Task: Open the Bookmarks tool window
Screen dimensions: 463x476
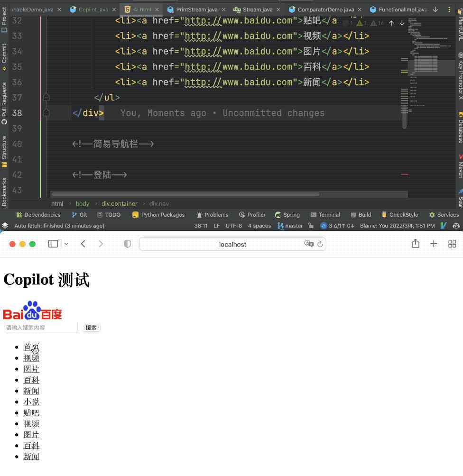Action: tap(4, 192)
